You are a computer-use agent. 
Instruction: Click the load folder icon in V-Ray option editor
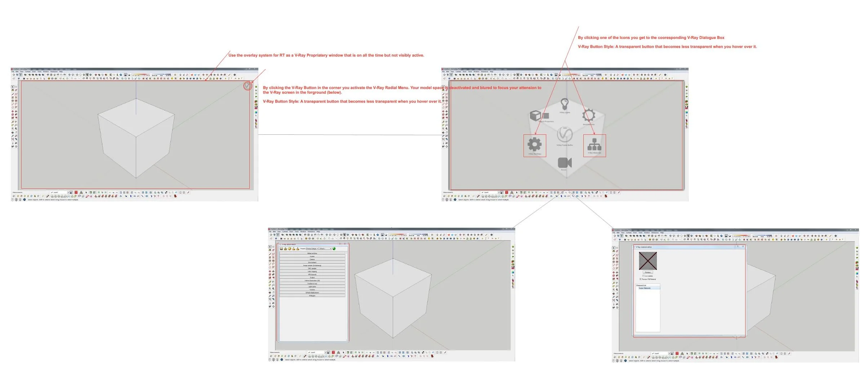285,249
